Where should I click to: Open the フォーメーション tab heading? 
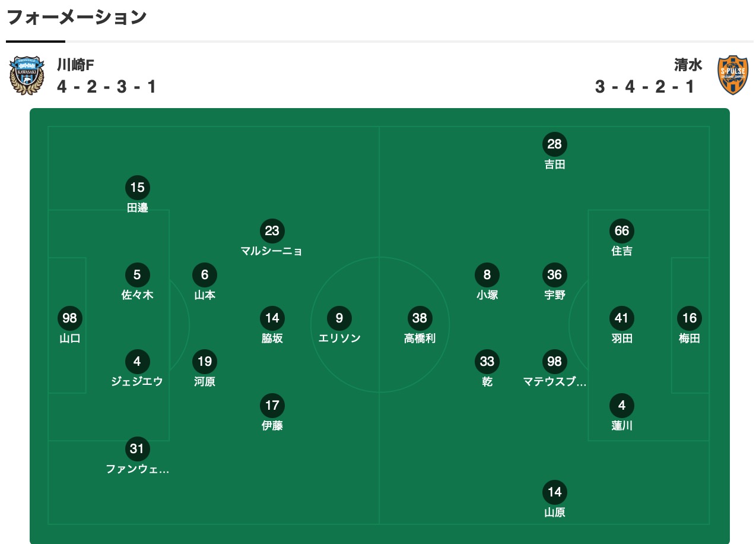tap(77, 18)
